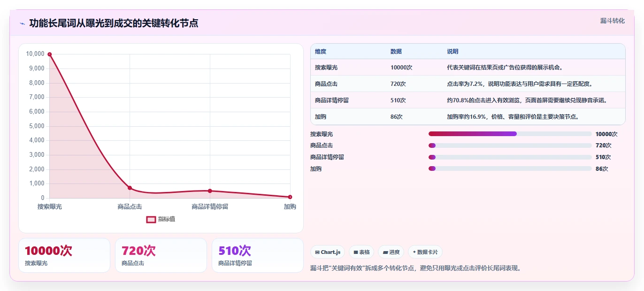Click the 加购 cell in the table
Viewport: 644px width, 291px height.
(x=321, y=117)
